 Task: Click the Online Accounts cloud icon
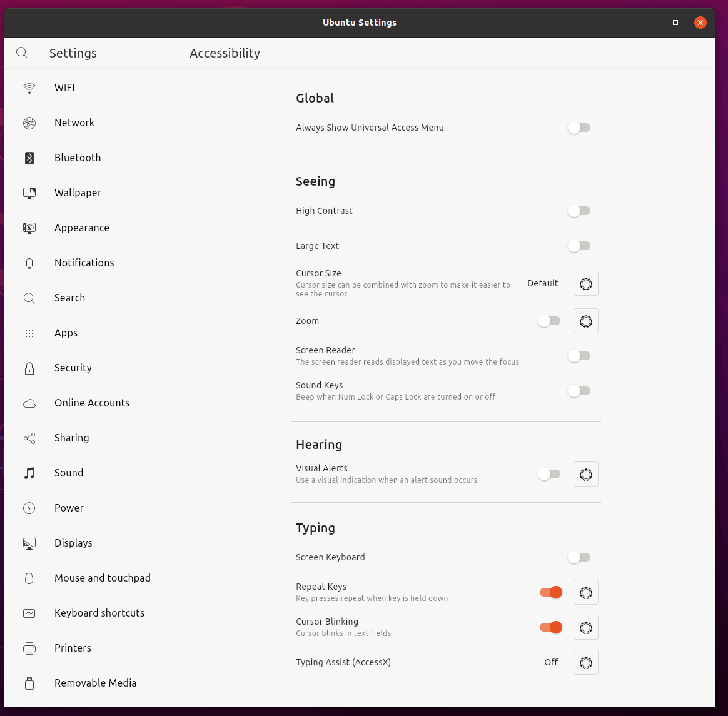click(x=29, y=403)
